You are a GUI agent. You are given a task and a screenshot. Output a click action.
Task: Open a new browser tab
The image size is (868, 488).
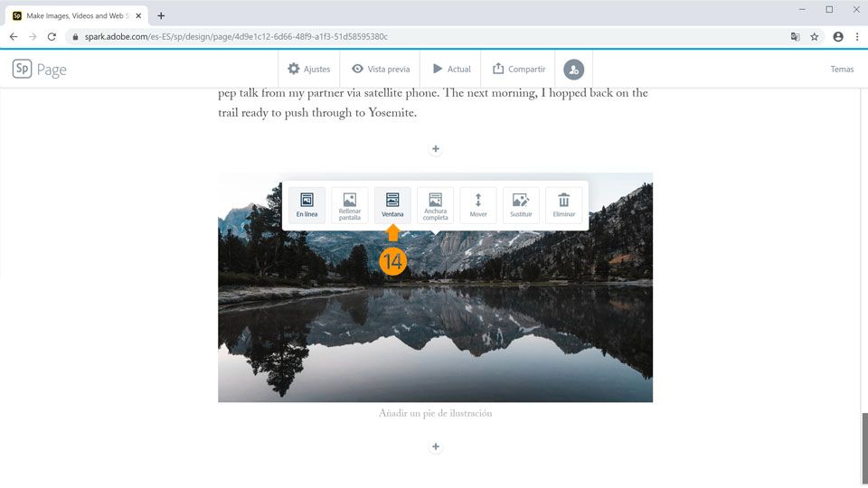click(161, 15)
